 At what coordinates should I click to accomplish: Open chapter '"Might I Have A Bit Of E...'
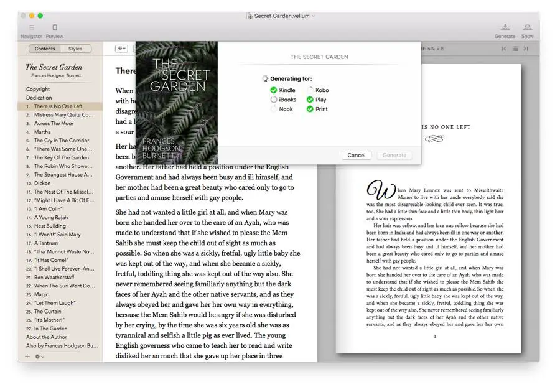(x=60, y=200)
